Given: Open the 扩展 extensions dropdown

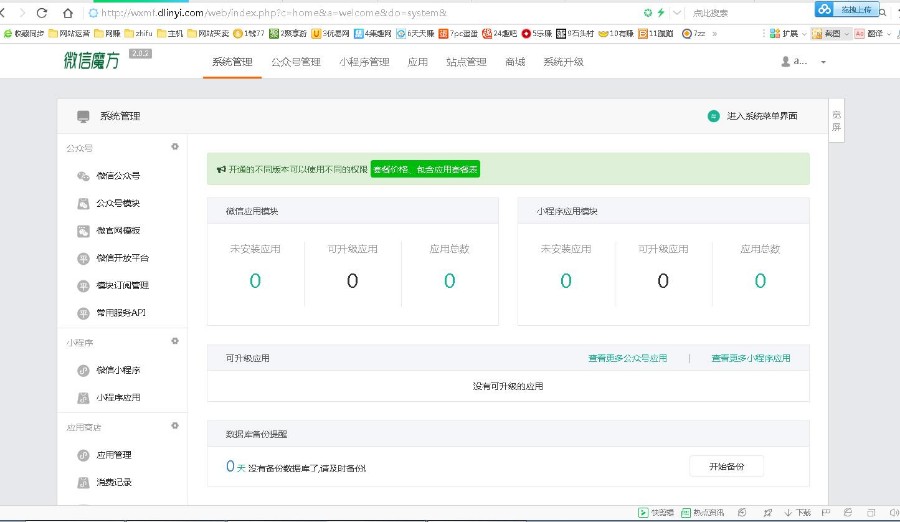Looking at the screenshot, I should pyautogui.click(x=788, y=33).
